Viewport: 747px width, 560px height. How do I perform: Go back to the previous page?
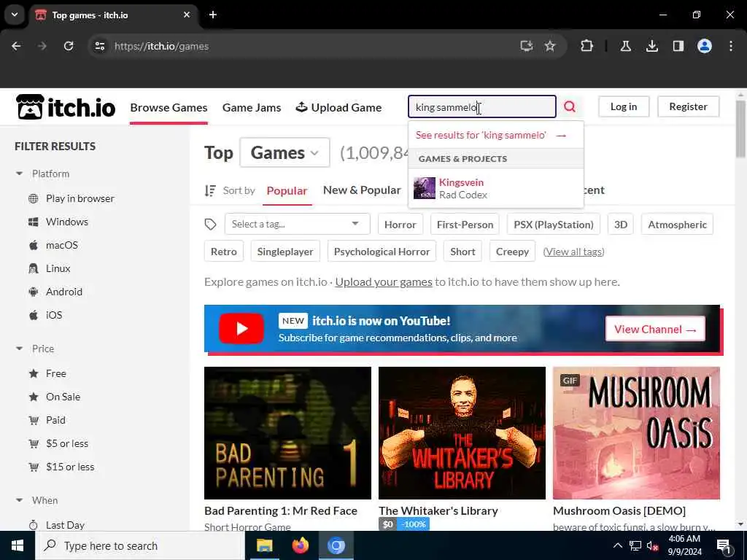16,46
